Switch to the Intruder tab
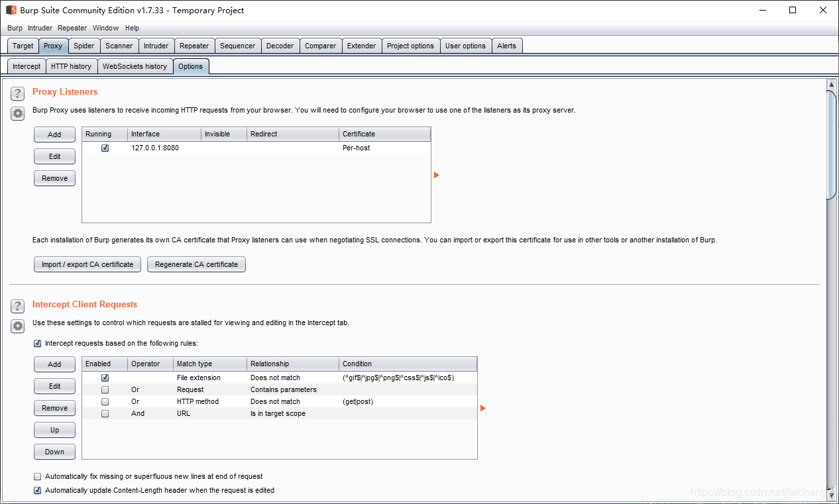The image size is (839, 504). 156,46
